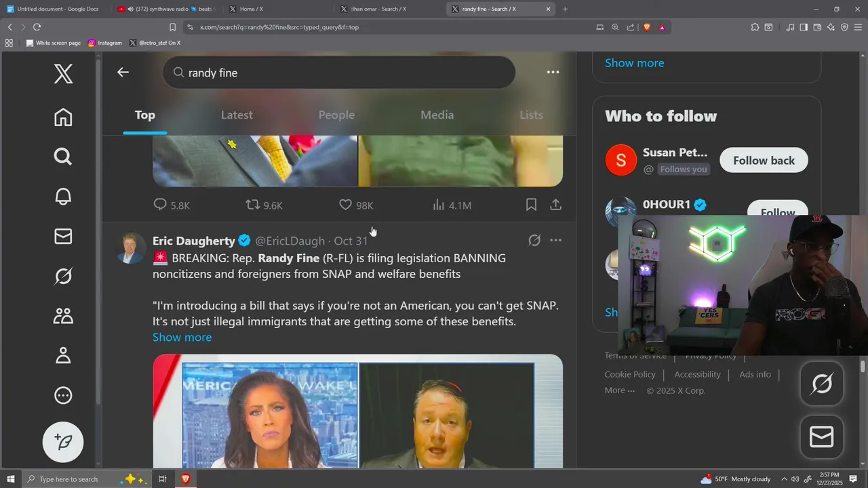Open the Accessibility footer link
868x488 pixels.
pyautogui.click(x=697, y=374)
